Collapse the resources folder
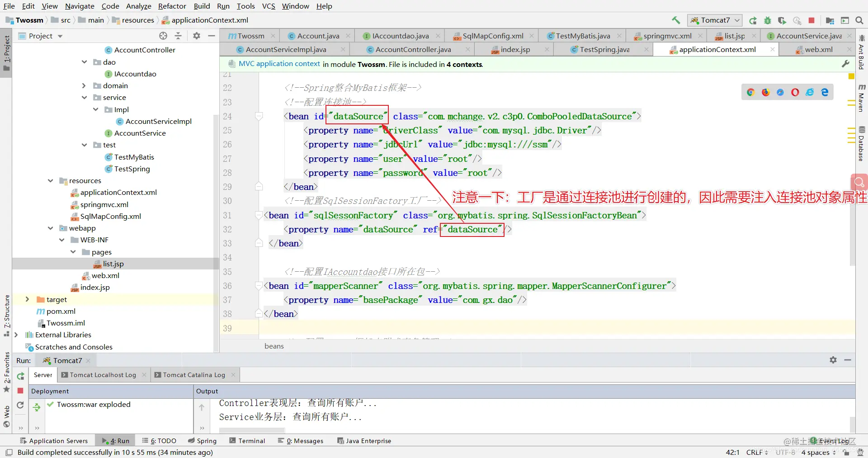Viewport: 868px width, 458px height. pos(50,180)
